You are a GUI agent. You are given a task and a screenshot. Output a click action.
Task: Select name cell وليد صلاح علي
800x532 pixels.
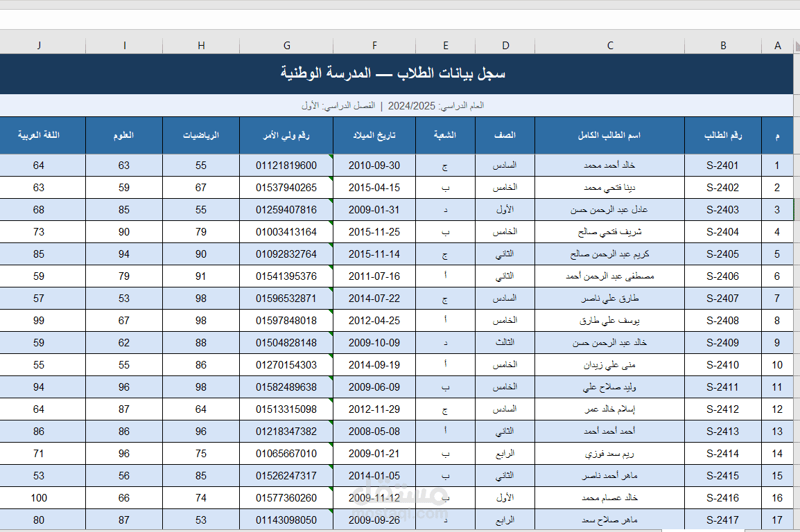(x=609, y=387)
